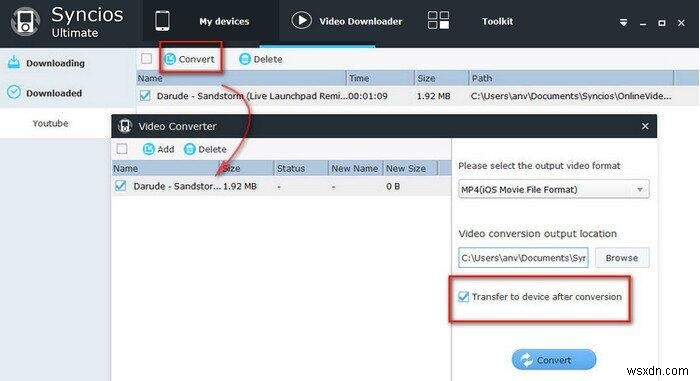
Task: Toggle Transfer to device after conversion
Action: coord(463,297)
